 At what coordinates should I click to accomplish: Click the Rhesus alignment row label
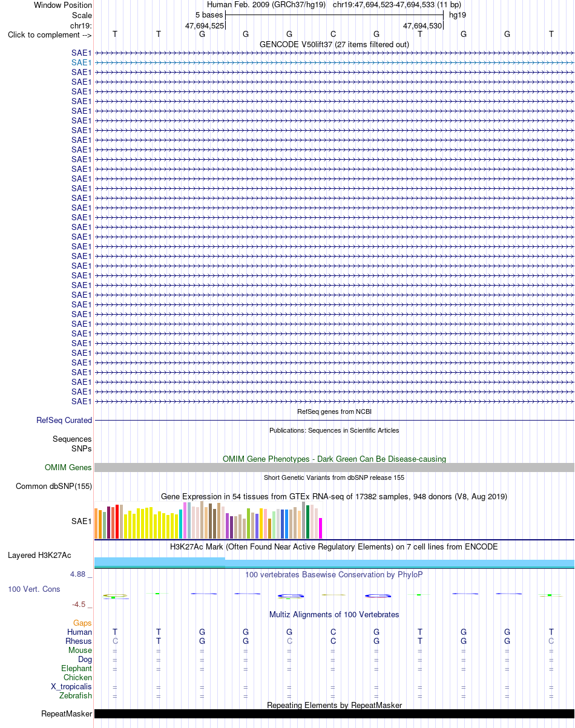pyautogui.click(x=79, y=641)
